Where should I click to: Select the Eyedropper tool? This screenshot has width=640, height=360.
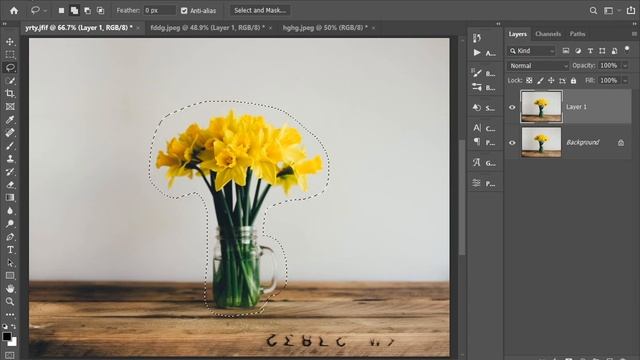pos(10,120)
